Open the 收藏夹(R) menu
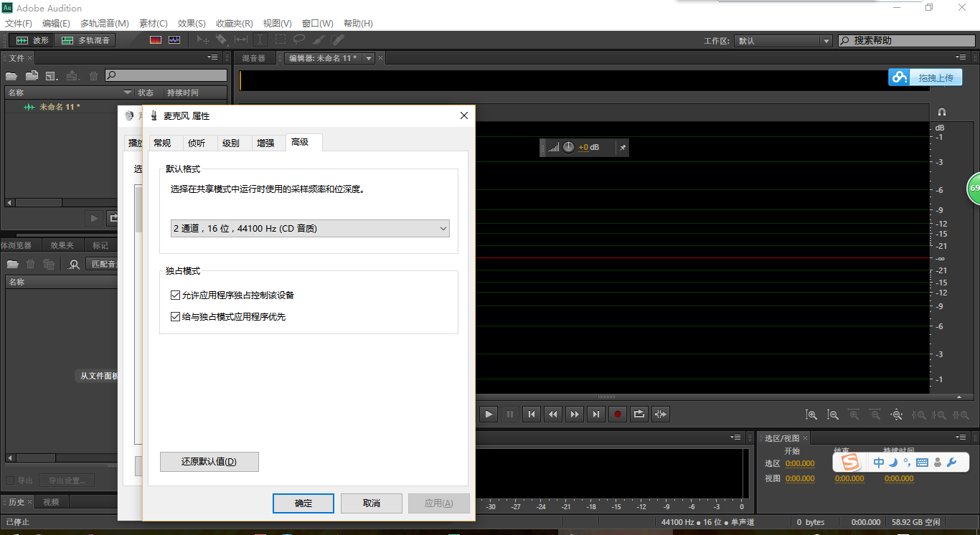Viewport: 980px width, 535px height. (x=235, y=24)
